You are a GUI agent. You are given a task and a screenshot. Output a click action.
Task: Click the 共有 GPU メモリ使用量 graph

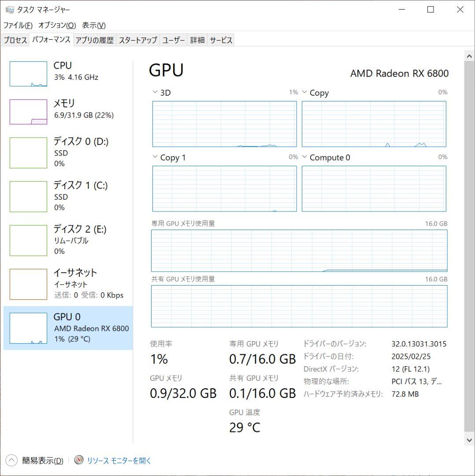pyautogui.click(x=299, y=306)
